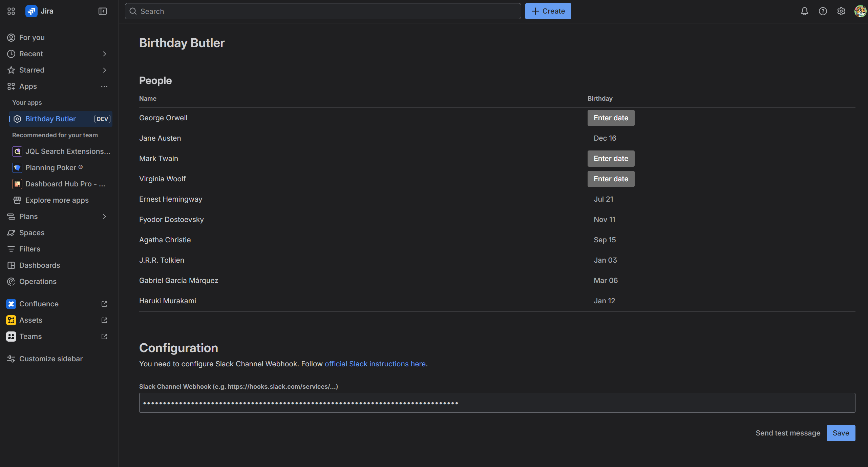Screen dimensions: 868x467
Task: Open official Slack instructions link
Action: tap(375, 364)
